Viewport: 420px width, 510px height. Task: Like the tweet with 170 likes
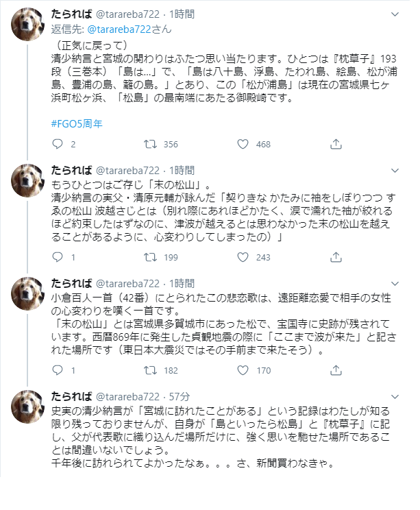click(241, 371)
